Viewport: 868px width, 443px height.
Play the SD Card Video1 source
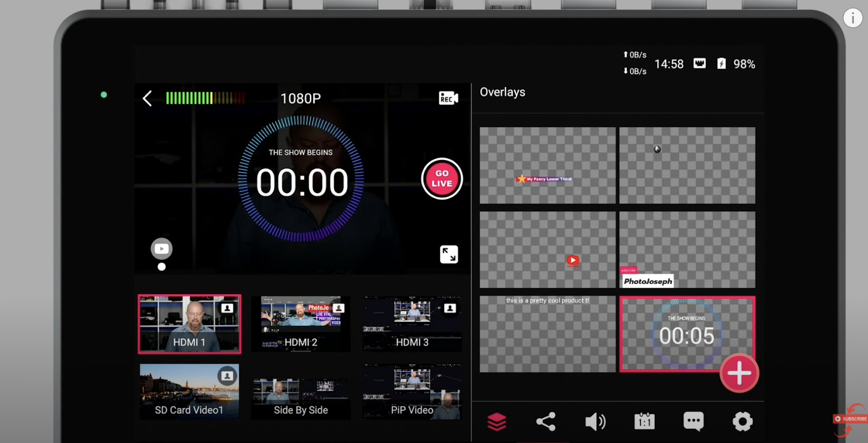coord(189,391)
